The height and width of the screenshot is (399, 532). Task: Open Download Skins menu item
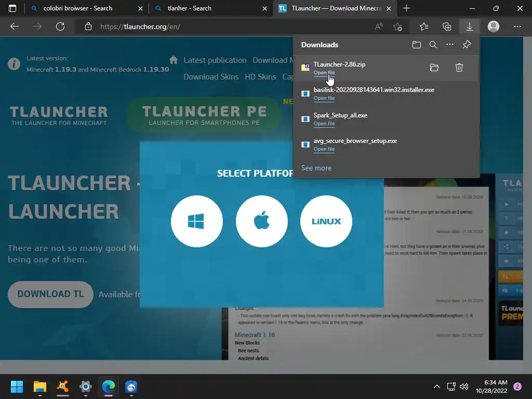211,77
